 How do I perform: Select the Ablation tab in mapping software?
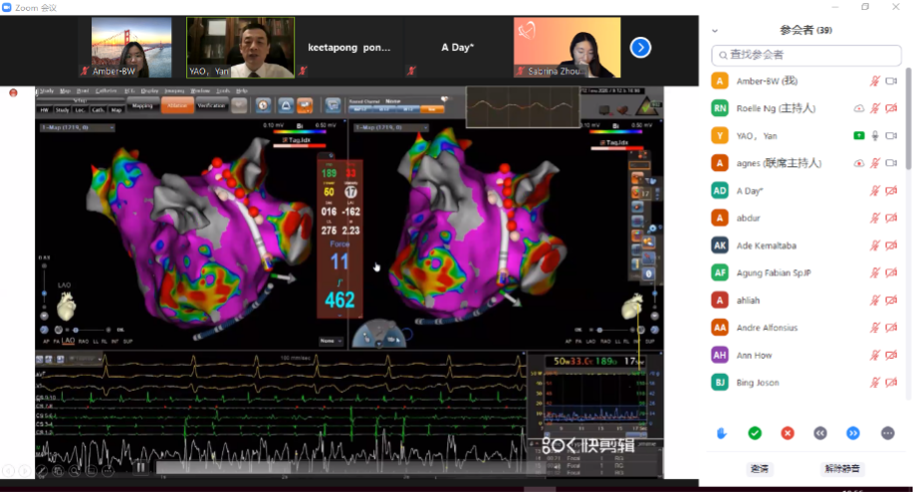(176, 106)
